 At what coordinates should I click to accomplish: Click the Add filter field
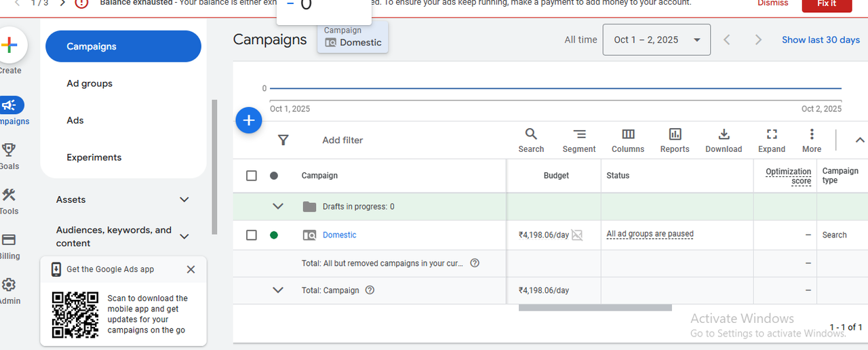pos(342,140)
